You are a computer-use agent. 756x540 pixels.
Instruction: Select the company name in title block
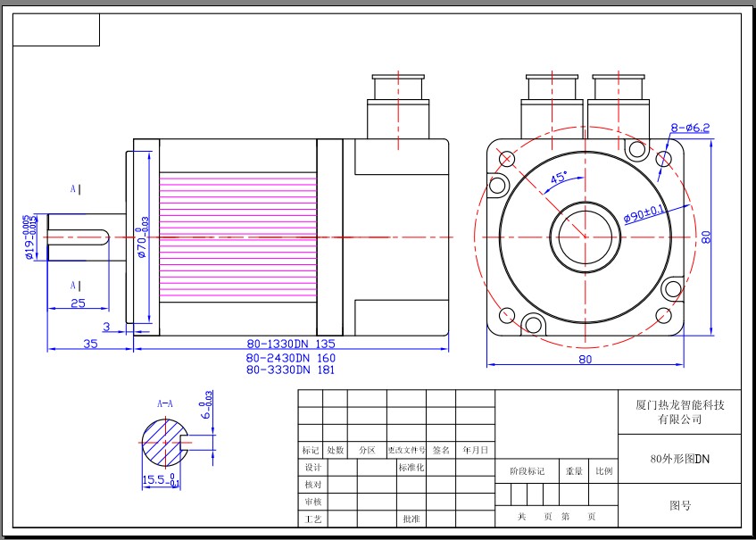click(679, 411)
